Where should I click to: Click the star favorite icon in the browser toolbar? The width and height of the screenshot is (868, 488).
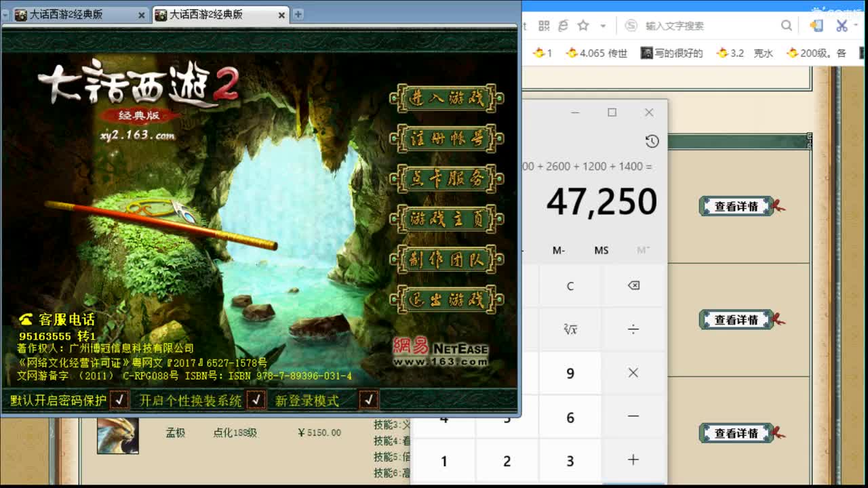click(x=583, y=26)
